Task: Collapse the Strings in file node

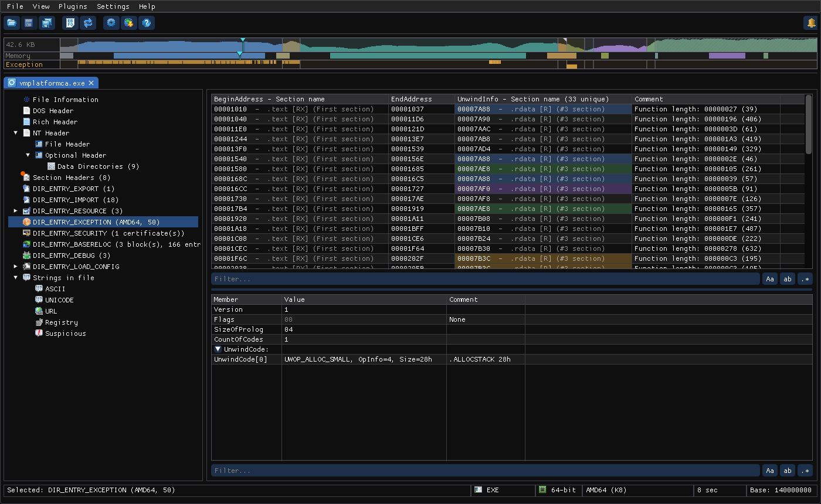Action: (16, 278)
